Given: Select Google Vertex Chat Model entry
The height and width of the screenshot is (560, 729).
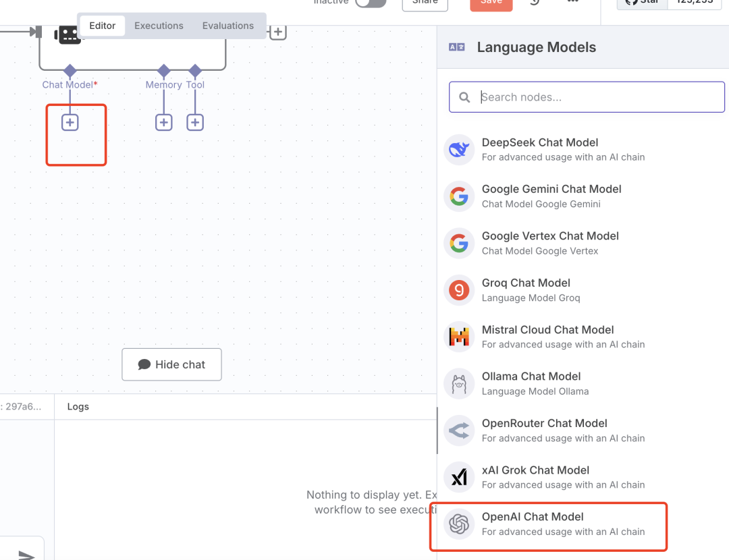Looking at the screenshot, I should click(x=550, y=243).
